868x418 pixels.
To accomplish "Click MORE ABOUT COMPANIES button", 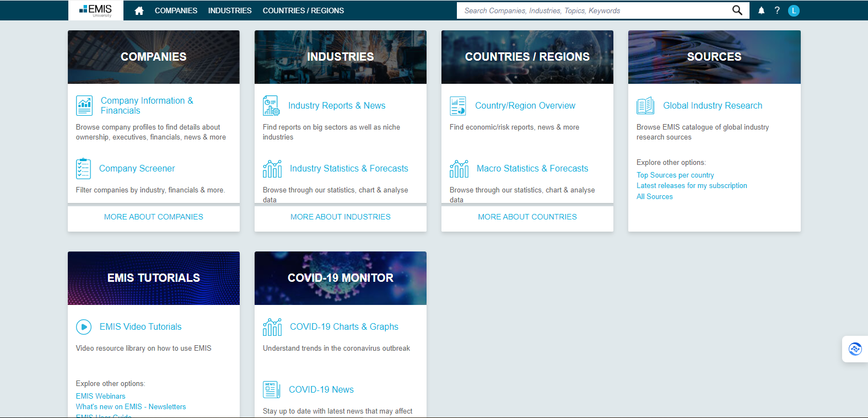I will pos(154,217).
